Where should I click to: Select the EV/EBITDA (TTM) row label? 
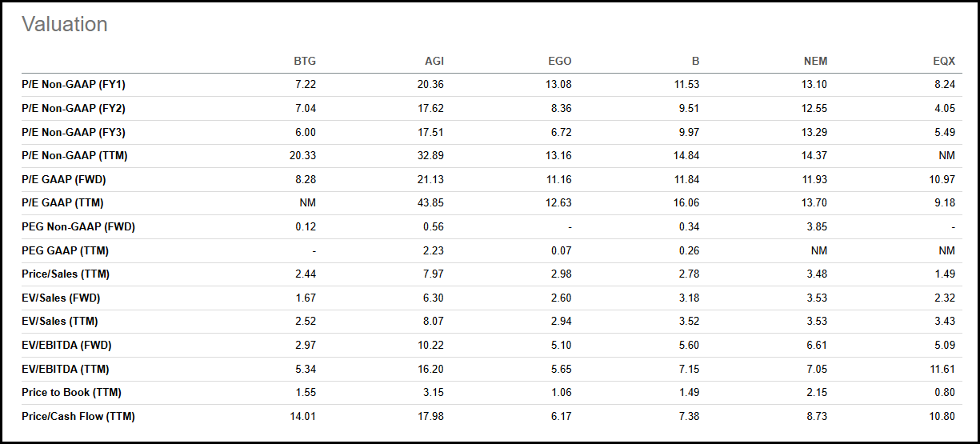(x=66, y=370)
